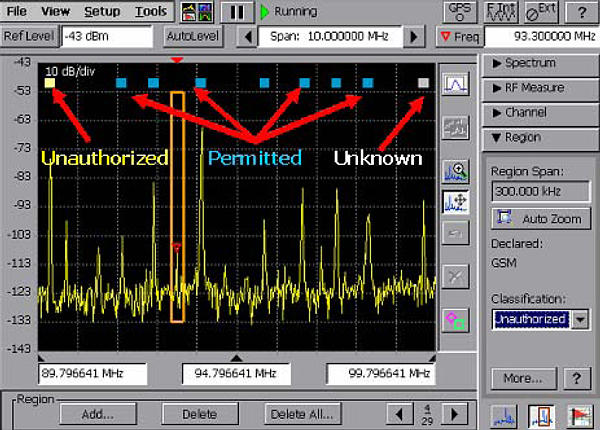
Task: Expand the Spectrum panel
Action: click(540, 63)
